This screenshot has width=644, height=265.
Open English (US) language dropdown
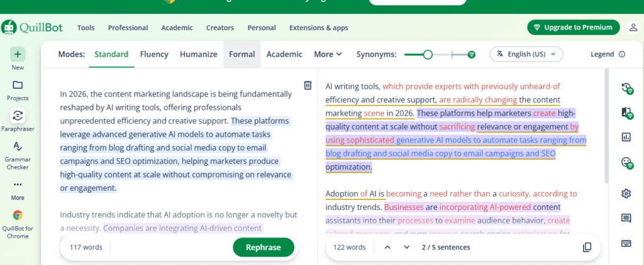pyautogui.click(x=526, y=54)
